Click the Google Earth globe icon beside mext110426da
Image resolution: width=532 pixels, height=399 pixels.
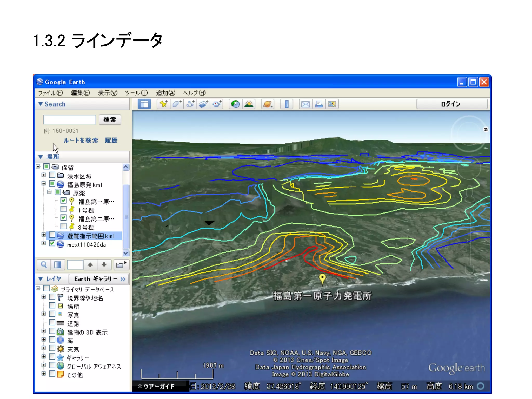click(61, 244)
